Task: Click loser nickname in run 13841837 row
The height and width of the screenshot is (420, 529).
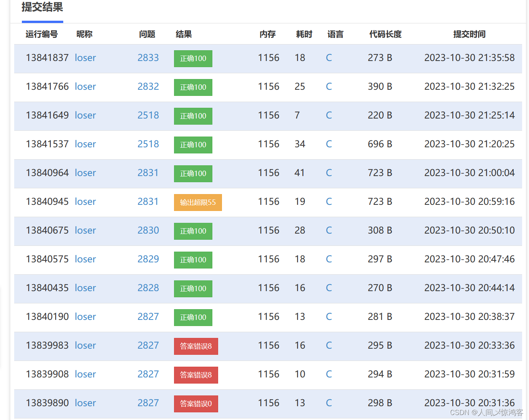Action: [85, 58]
